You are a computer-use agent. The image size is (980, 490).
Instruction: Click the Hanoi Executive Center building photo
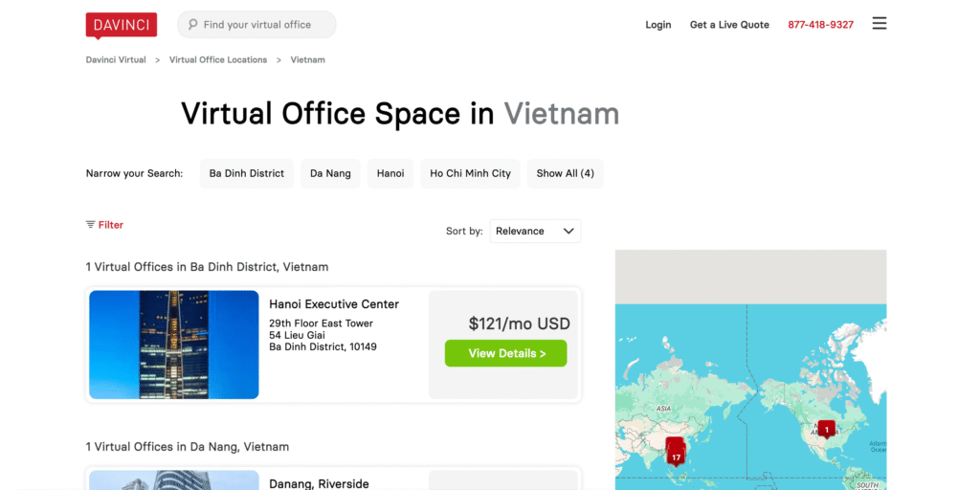click(x=174, y=345)
